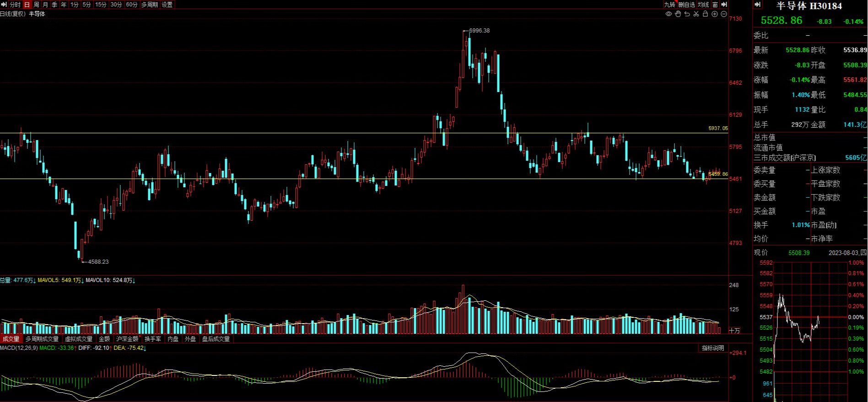Click the 开盘 5508.39 value

855,65
